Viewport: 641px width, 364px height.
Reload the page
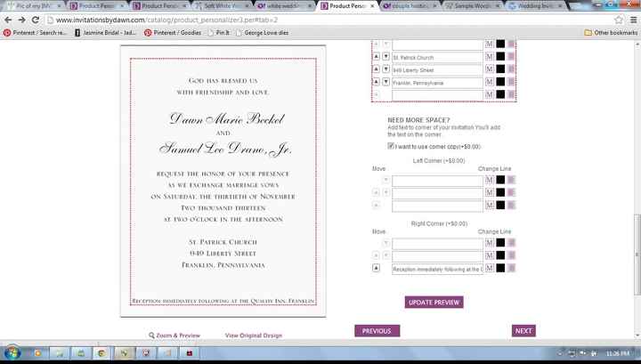coord(36,20)
